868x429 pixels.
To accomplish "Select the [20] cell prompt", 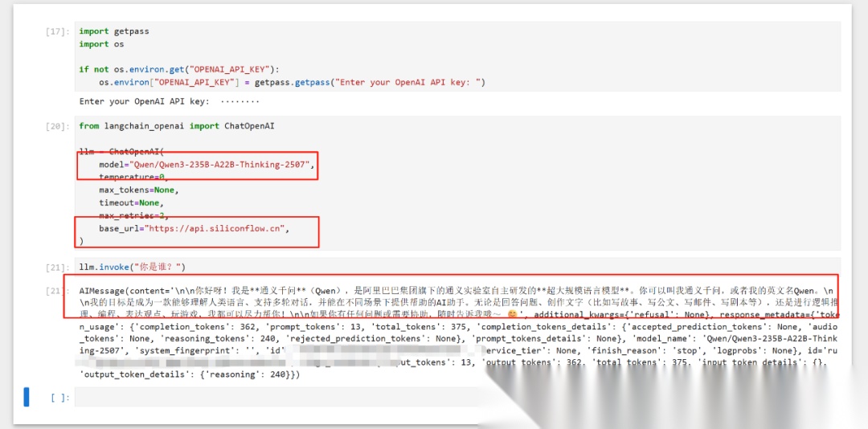I will (x=58, y=126).
